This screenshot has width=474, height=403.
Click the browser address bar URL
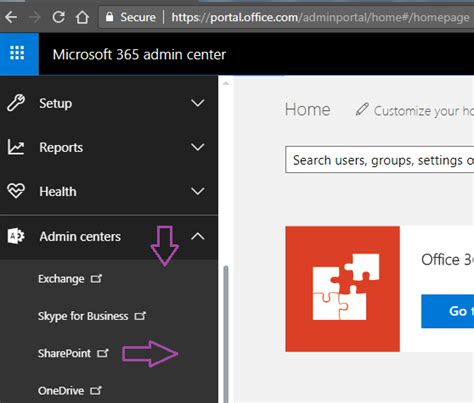[320, 17]
